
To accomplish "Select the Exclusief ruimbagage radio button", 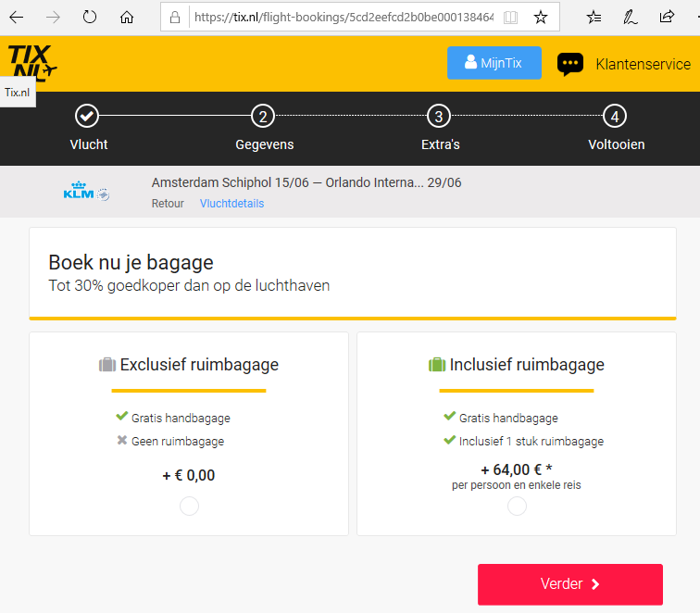I will click(x=189, y=507).
